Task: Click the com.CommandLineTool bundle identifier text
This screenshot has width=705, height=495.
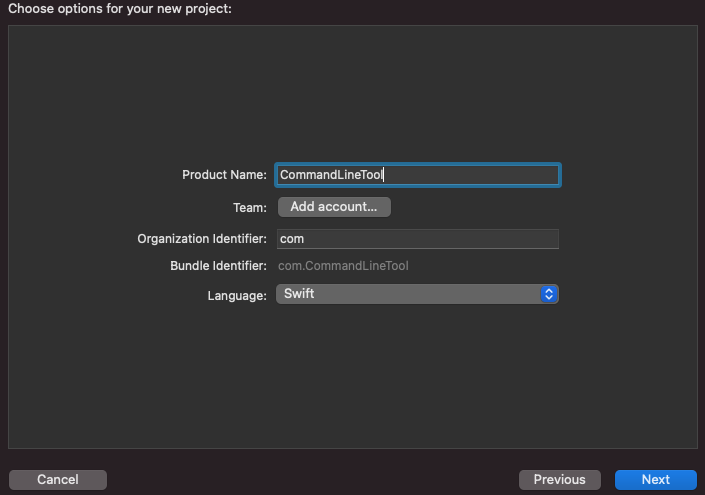Action: click(343, 266)
